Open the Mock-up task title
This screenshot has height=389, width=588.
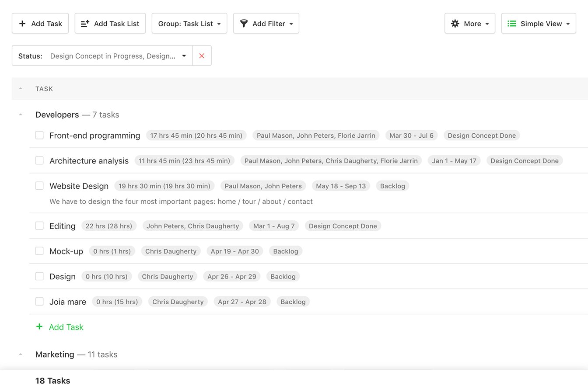coord(66,251)
